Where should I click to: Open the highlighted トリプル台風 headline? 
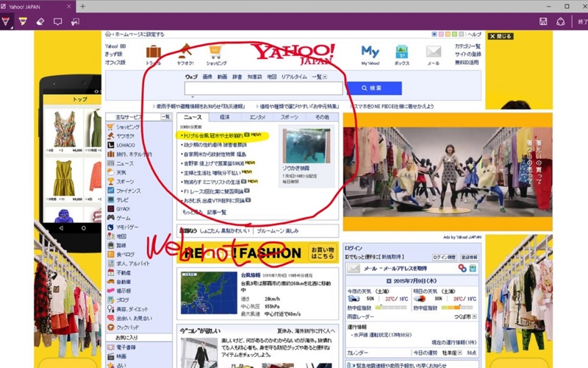click(212, 135)
